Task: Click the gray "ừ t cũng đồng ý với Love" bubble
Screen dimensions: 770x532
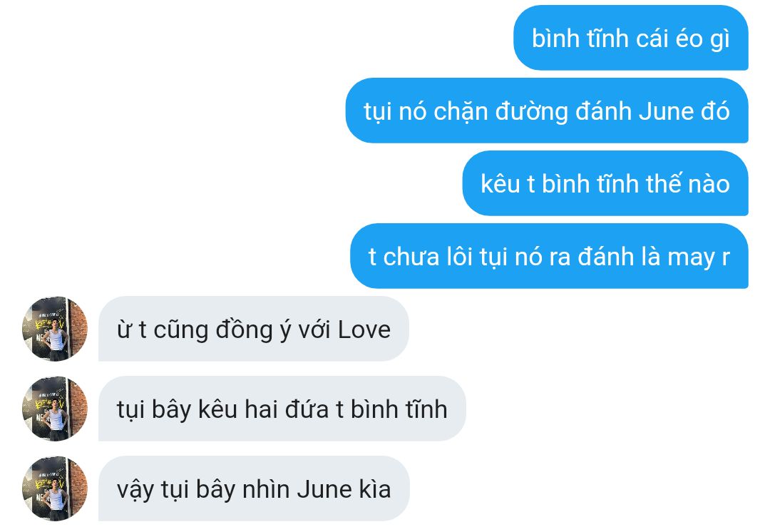Action: point(253,329)
